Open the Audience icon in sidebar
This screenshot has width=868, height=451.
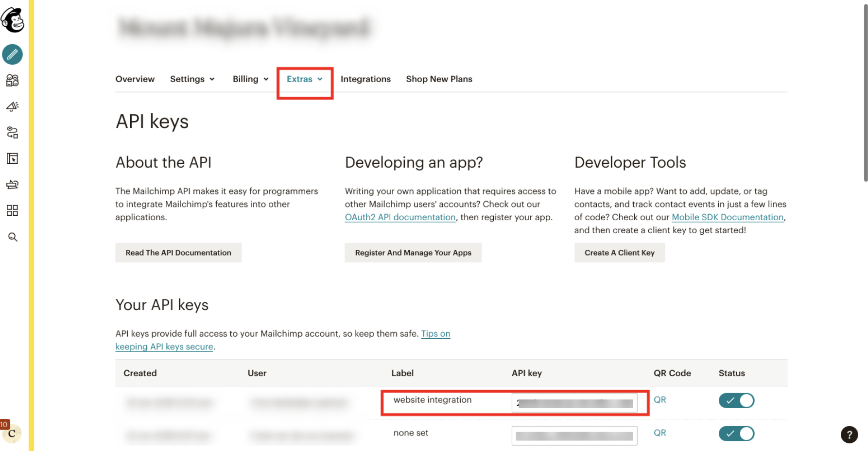click(12, 80)
